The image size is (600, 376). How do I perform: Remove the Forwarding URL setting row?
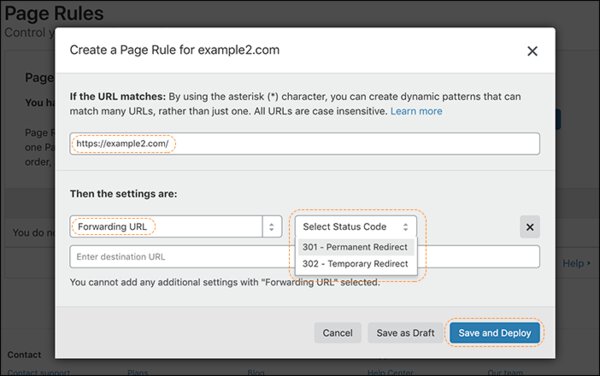[530, 227]
